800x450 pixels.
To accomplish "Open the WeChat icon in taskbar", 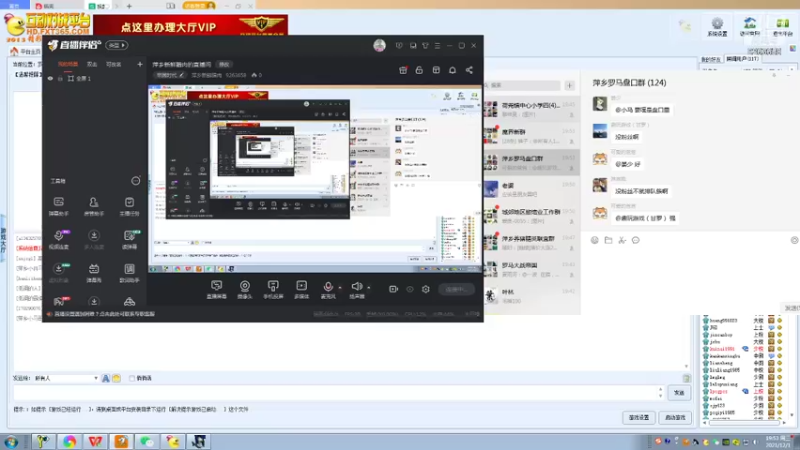I will (x=147, y=441).
